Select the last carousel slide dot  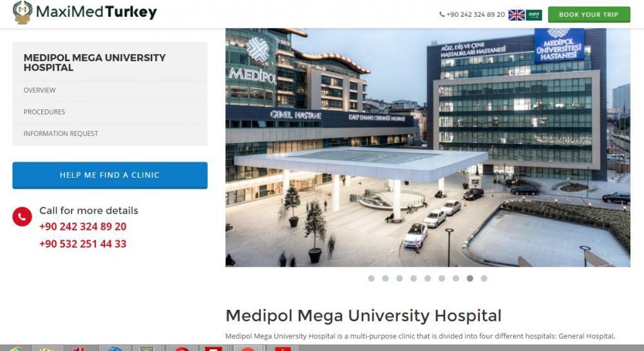484,278
